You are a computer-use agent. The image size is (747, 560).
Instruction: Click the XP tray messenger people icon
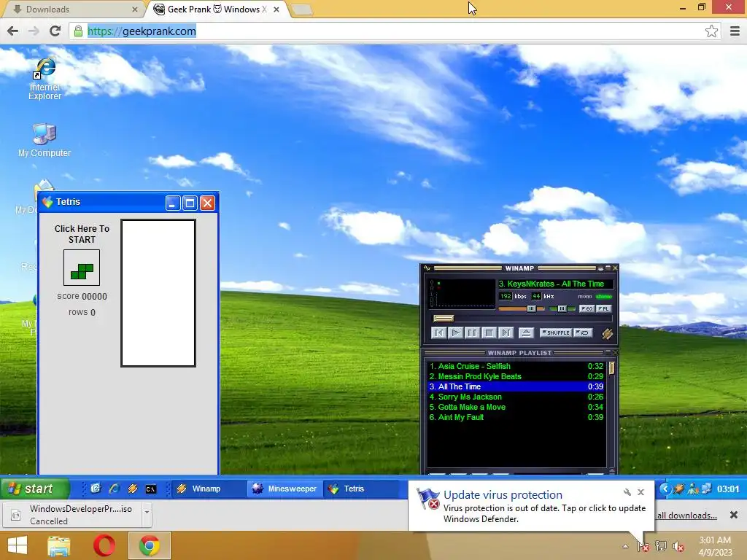coord(693,489)
